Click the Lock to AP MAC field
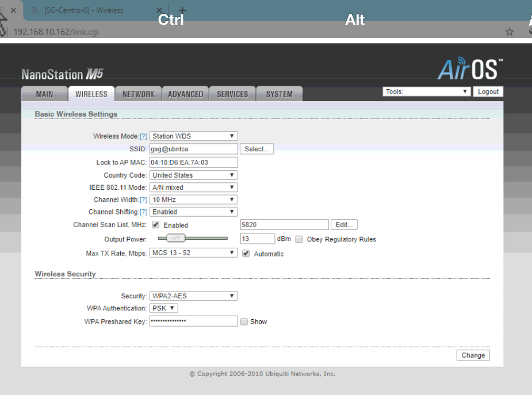Image resolution: width=532 pixels, height=395 pixels. pos(193,162)
